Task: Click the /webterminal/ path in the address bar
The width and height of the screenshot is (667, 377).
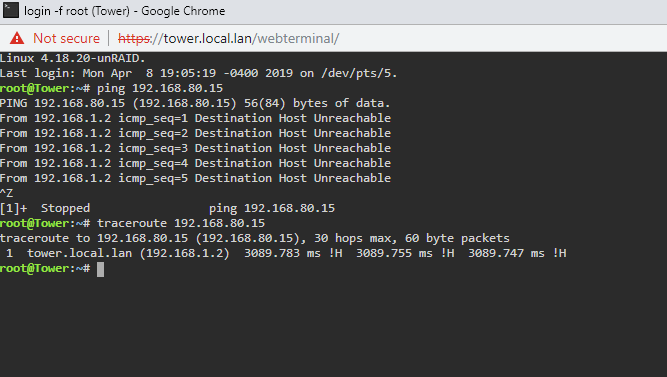Action: 296,39
